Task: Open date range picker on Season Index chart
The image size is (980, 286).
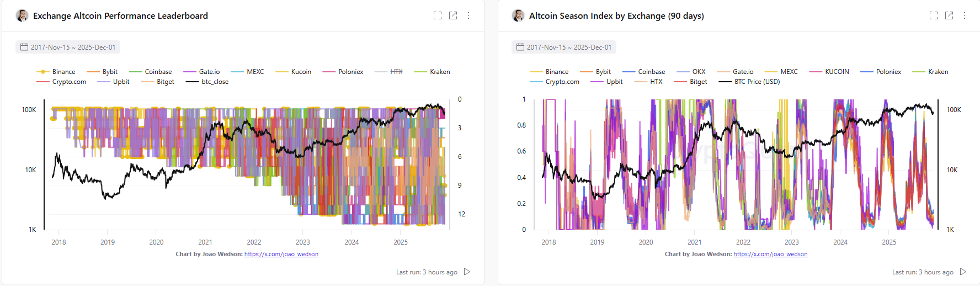Action: coord(564,47)
